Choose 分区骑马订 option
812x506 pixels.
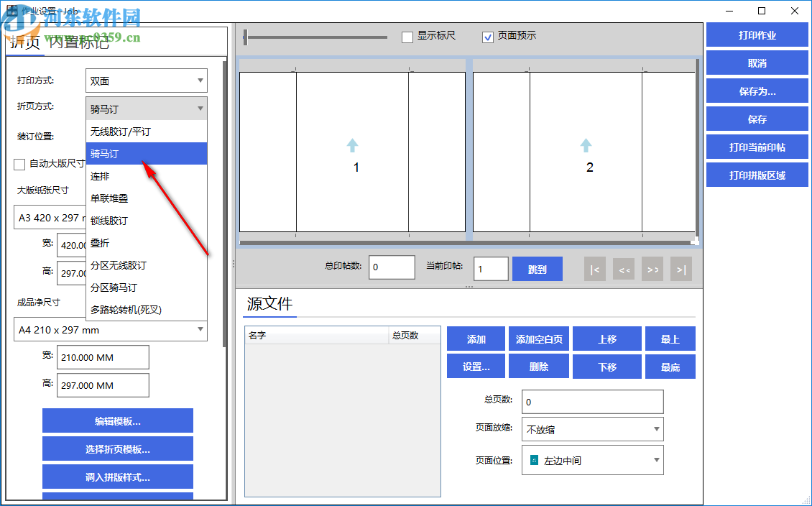(x=147, y=287)
